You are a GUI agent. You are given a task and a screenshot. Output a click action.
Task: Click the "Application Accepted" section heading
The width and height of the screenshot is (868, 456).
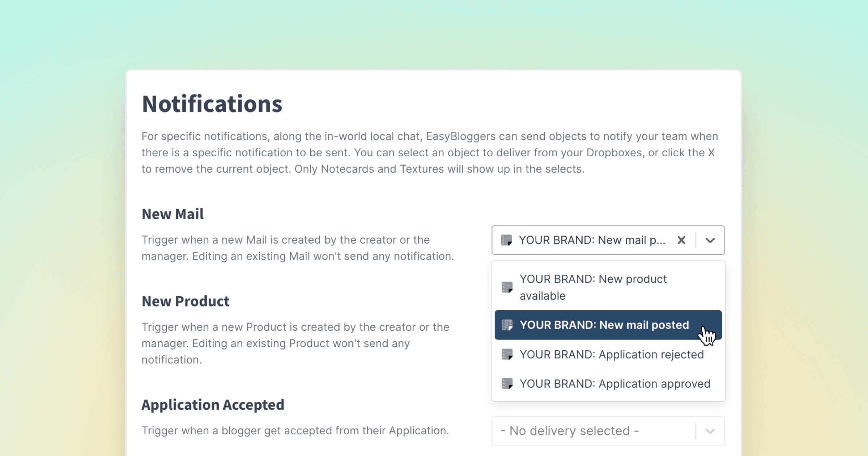(x=213, y=405)
